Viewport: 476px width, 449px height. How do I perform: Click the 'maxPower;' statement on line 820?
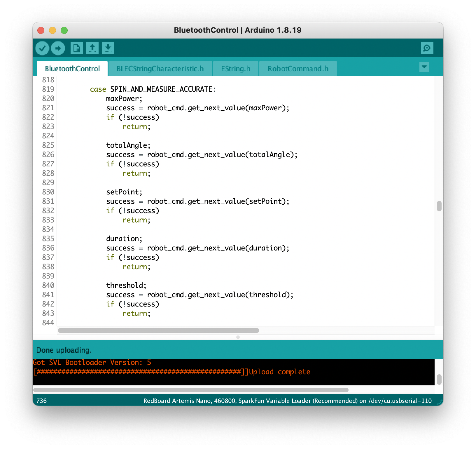pyautogui.click(x=124, y=99)
